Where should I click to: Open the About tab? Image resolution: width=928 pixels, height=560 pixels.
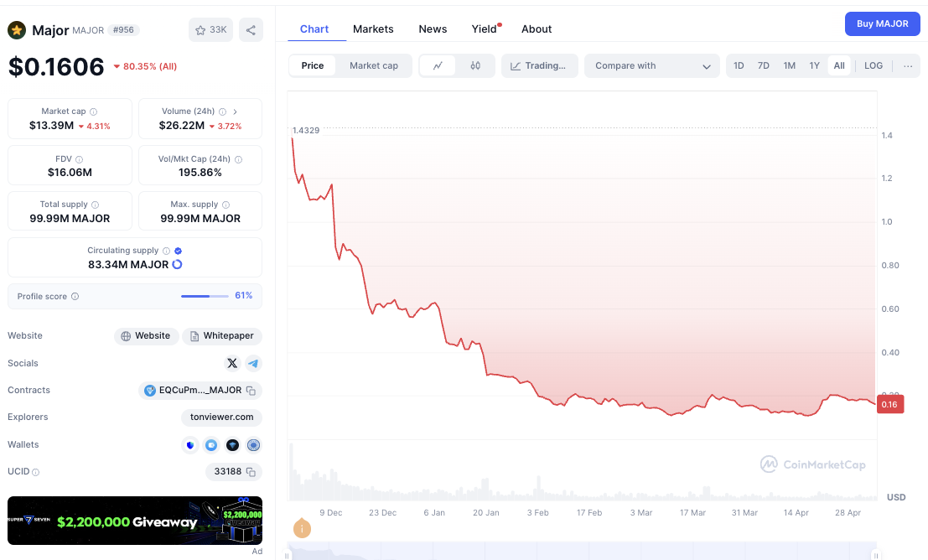[537, 29]
